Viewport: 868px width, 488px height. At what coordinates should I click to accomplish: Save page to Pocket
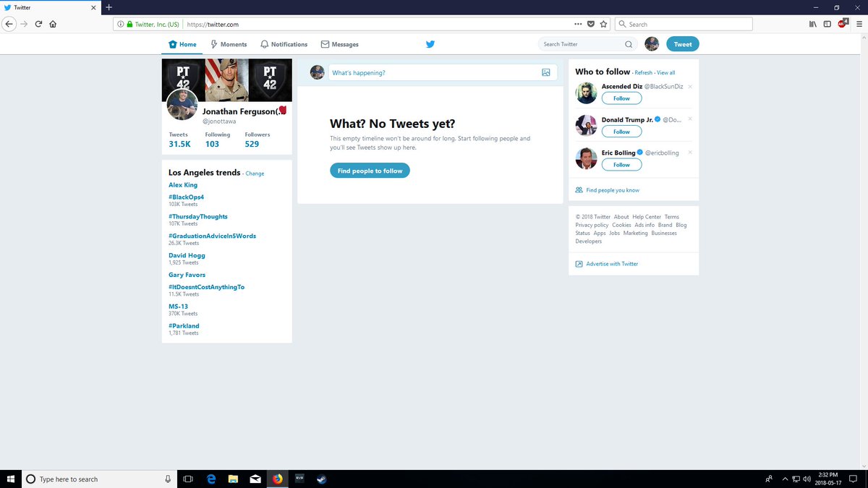click(x=591, y=24)
